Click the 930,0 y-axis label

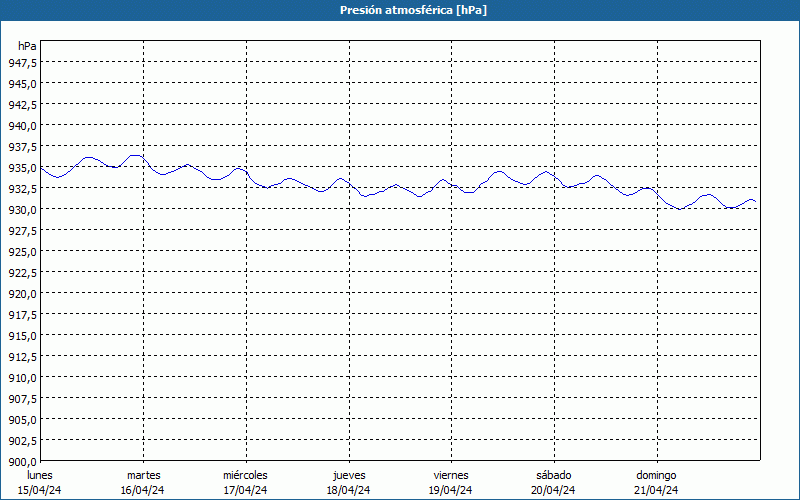(23, 209)
